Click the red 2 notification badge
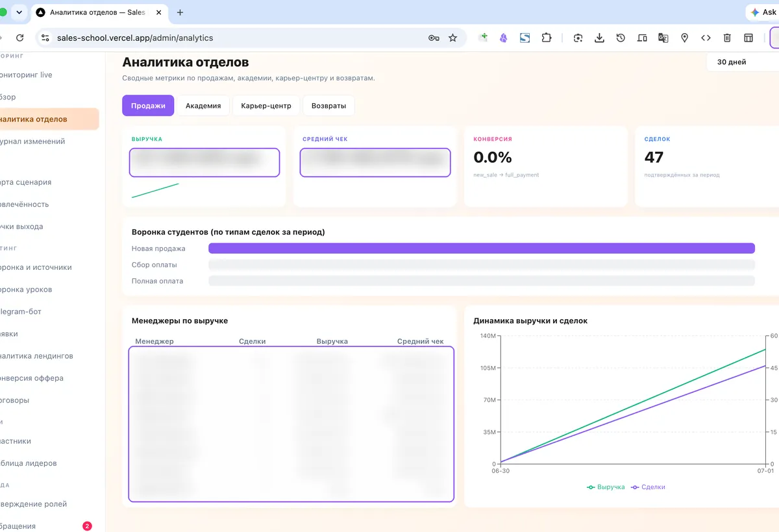 [x=88, y=526]
